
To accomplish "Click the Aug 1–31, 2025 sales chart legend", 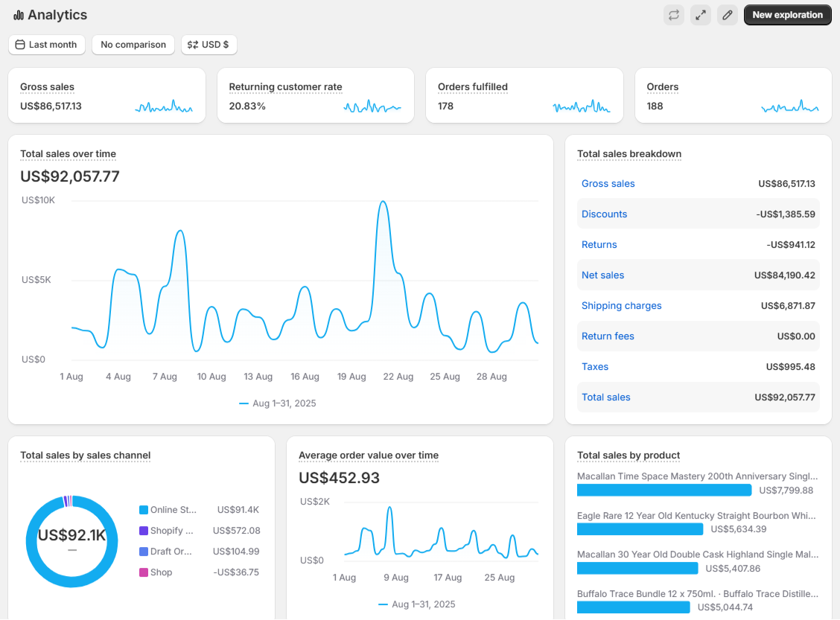I will point(278,403).
